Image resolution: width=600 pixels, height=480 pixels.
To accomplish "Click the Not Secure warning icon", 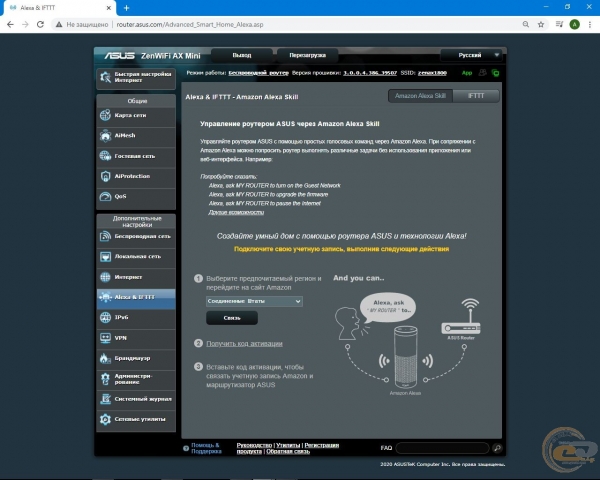I will 59,24.
